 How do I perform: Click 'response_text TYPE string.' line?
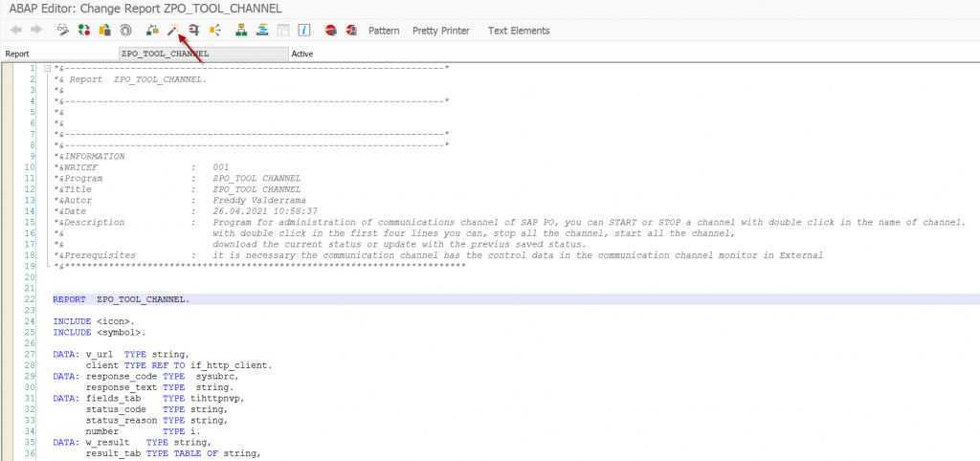pyautogui.click(x=160, y=387)
